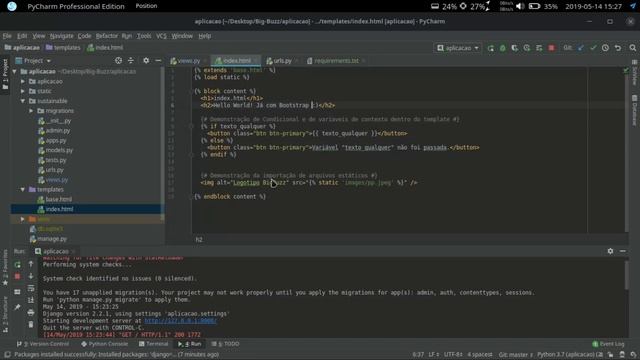
Task: Click Git Update Project arrow icon
Action: 581,48
